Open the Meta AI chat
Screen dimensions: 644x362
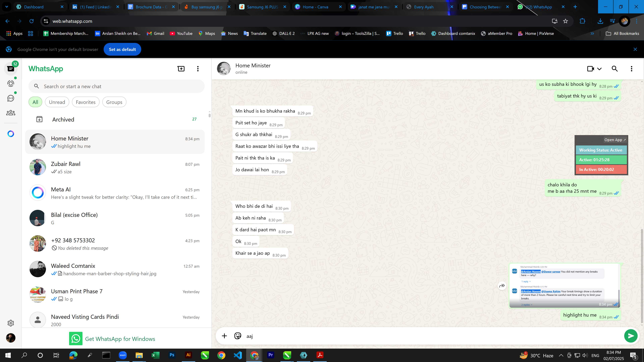click(115, 193)
